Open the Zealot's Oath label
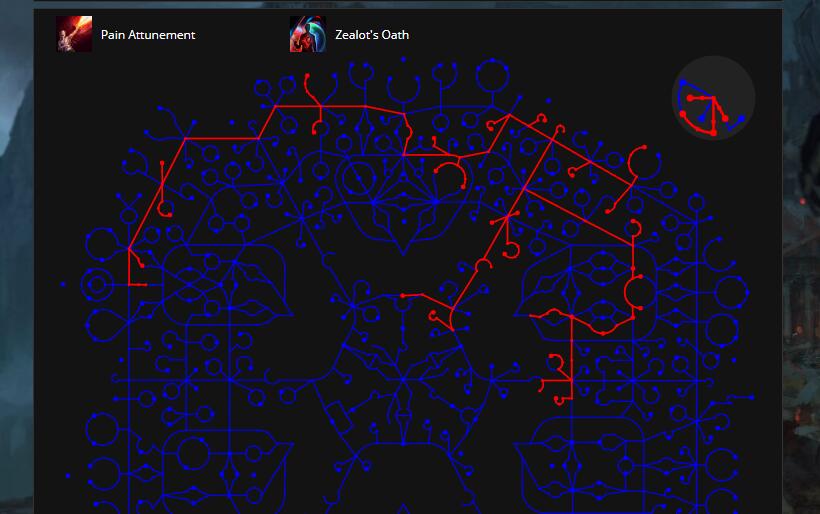This screenshot has height=514, width=820. click(x=372, y=35)
